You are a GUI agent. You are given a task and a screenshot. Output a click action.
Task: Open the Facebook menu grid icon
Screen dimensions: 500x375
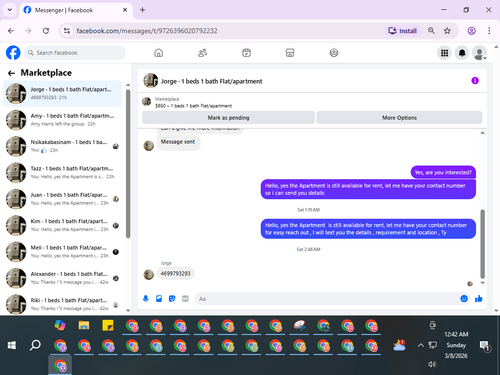point(444,53)
